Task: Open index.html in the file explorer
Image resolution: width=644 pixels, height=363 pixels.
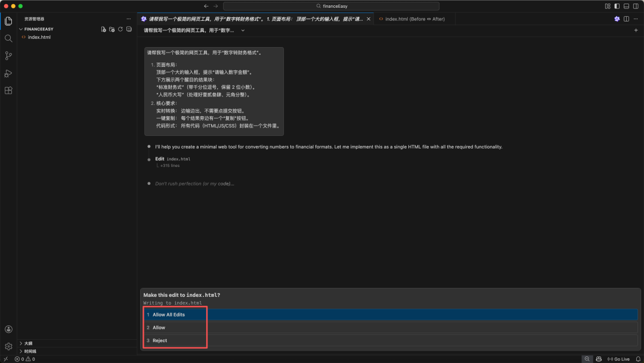Action: pos(39,37)
